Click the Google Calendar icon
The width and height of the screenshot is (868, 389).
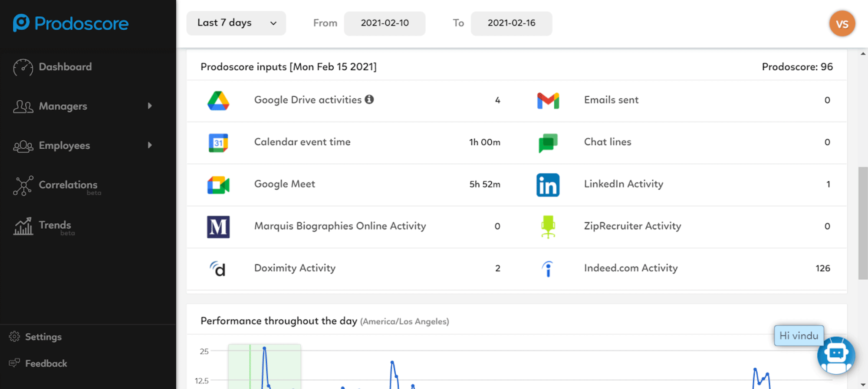pyautogui.click(x=218, y=143)
